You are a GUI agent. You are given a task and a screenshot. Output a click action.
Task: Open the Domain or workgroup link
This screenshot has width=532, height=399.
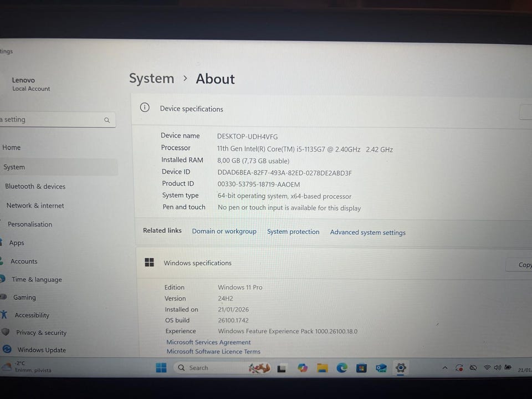(224, 232)
